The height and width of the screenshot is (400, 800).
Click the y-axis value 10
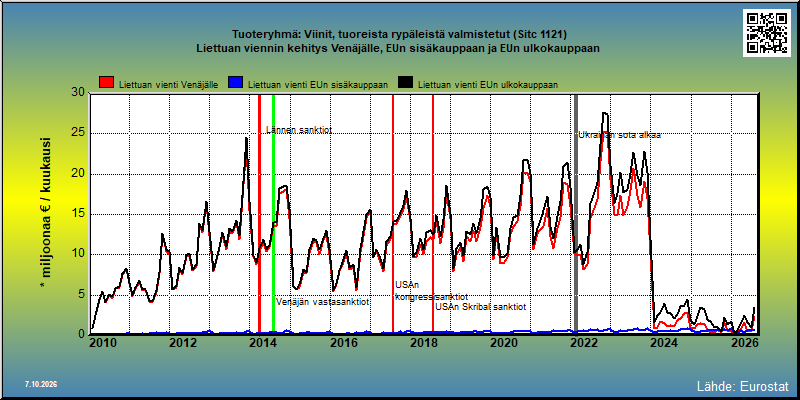(x=78, y=254)
